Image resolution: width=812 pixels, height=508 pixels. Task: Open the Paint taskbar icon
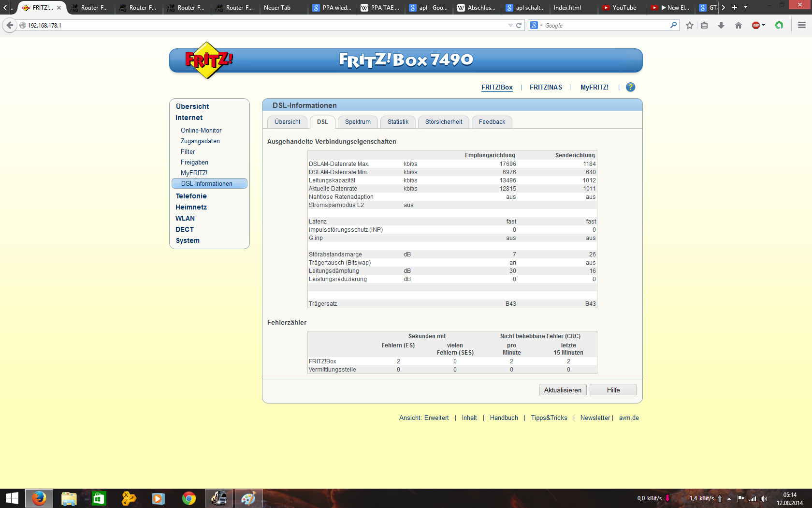click(x=248, y=498)
